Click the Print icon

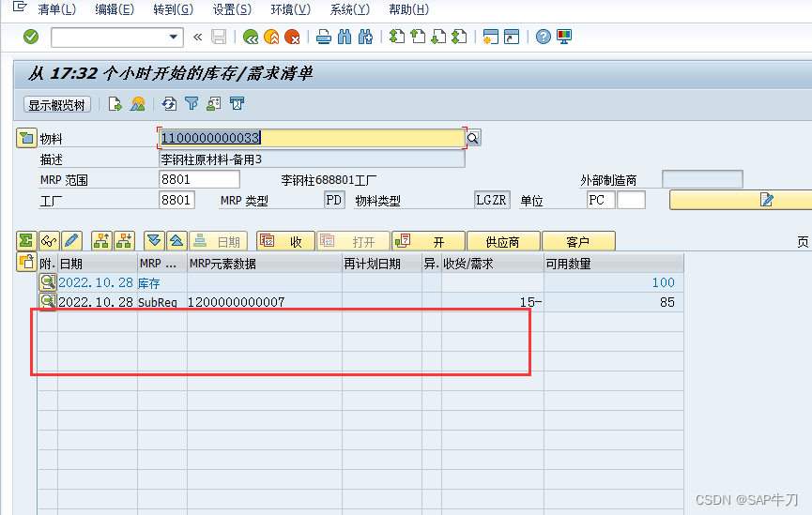pyautogui.click(x=324, y=37)
